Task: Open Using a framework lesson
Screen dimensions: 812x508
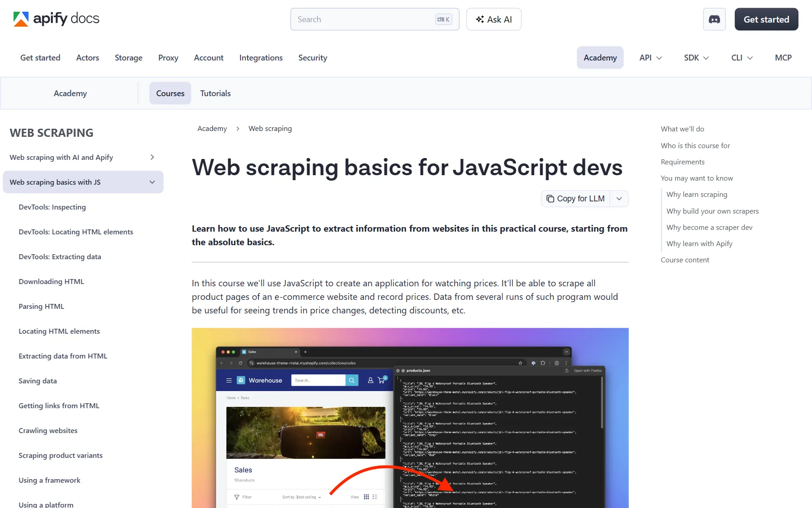Action: (x=49, y=480)
